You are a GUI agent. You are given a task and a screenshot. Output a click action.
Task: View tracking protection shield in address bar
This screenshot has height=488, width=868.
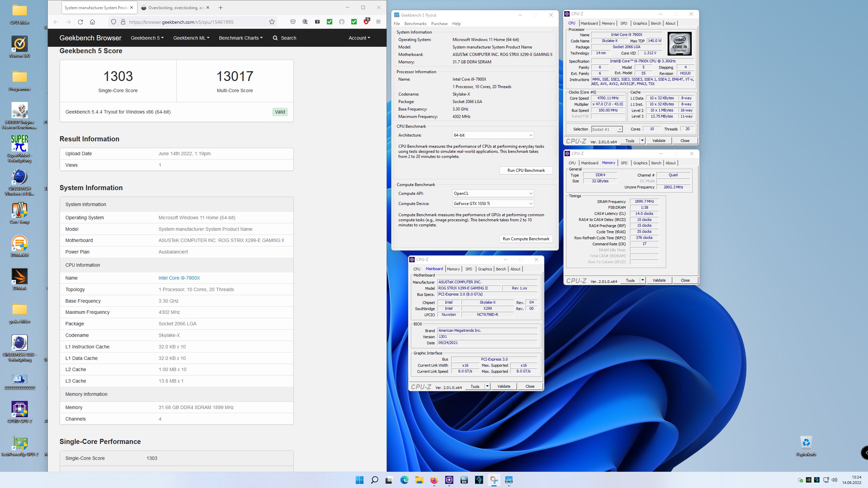coord(114,22)
